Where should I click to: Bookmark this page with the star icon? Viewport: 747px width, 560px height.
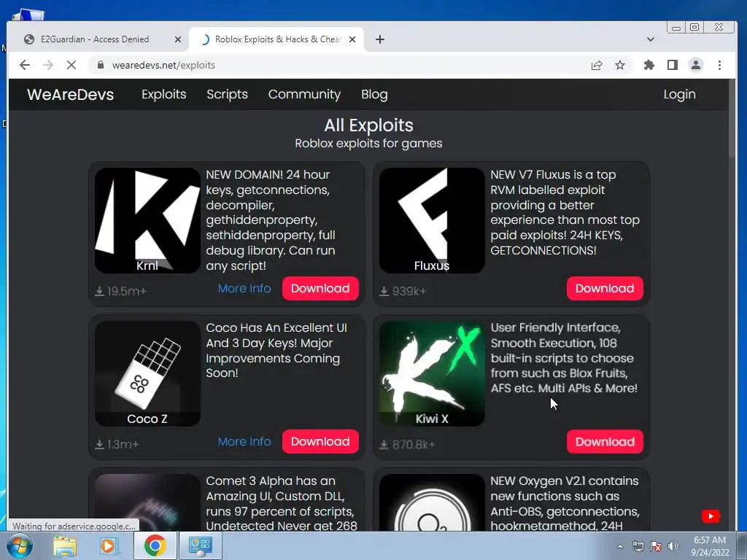[x=620, y=65]
